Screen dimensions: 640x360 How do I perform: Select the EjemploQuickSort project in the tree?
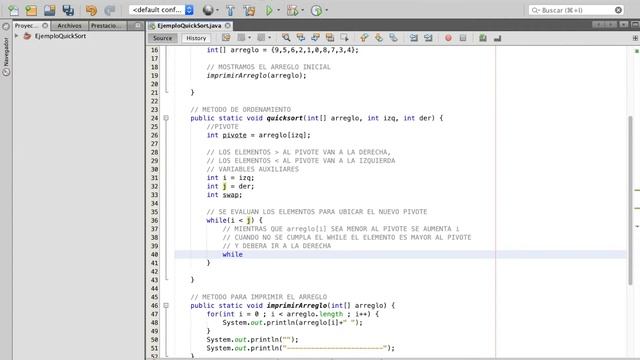coord(60,36)
